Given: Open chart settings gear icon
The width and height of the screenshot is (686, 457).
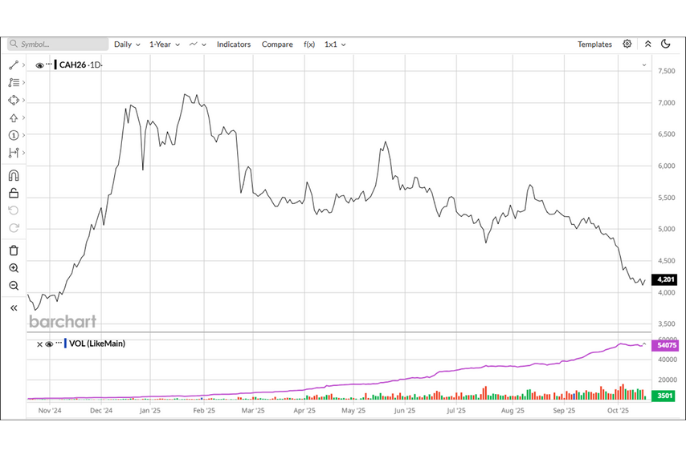Looking at the screenshot, I should pos(627,44).
